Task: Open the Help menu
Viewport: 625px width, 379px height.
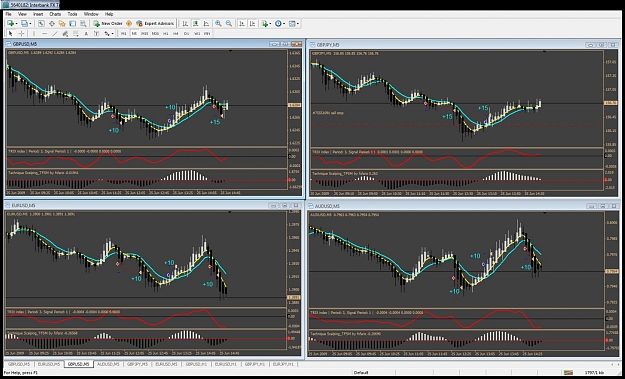Action: pyautogui.click(x=109, y=14)
